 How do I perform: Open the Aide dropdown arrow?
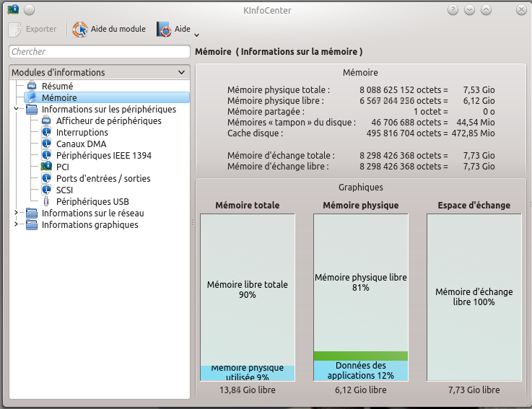pyautogui.click(x=196, y=35)
